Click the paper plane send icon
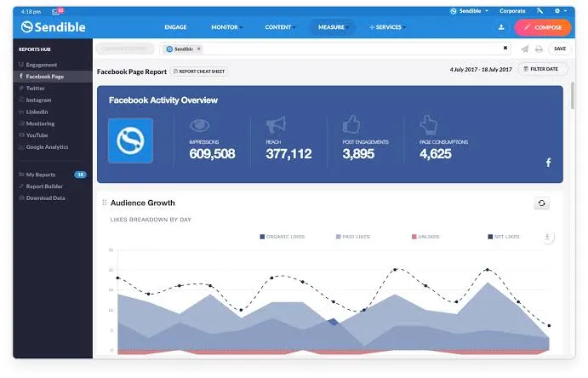The height and width of the screenshot is (378, 588). (x=524, y=49)
